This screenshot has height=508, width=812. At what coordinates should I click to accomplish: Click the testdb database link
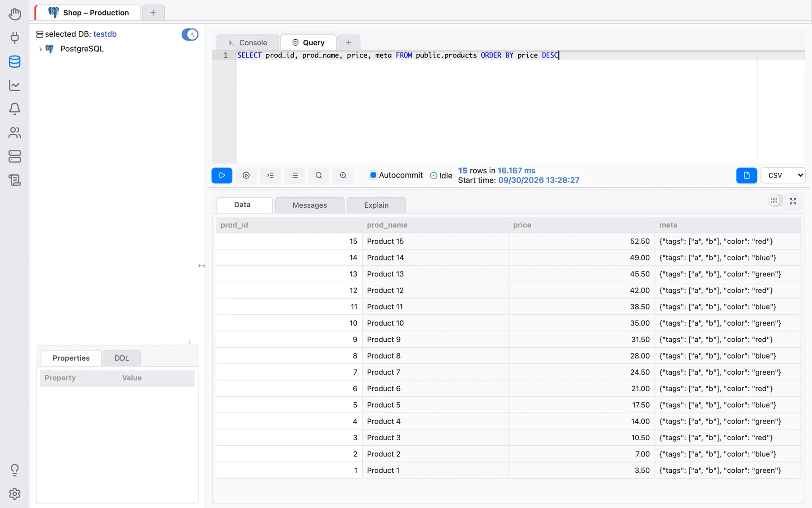[x=105, y=34]
